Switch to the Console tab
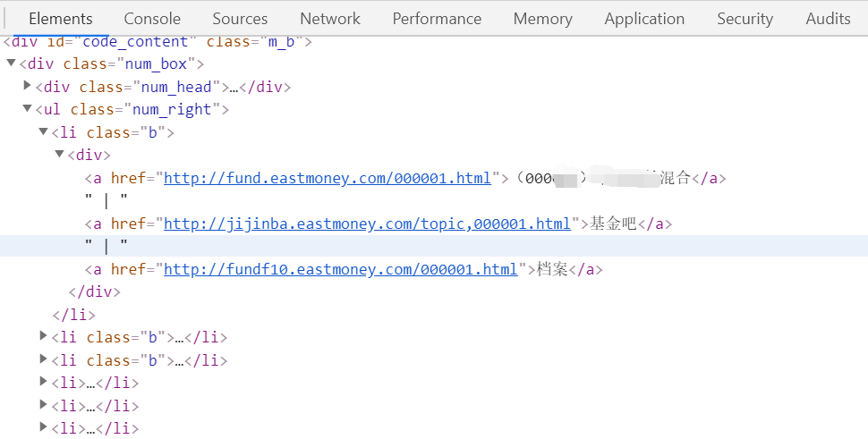The height and width of the screenshot is (439, 868). click(x=152, y=19)
